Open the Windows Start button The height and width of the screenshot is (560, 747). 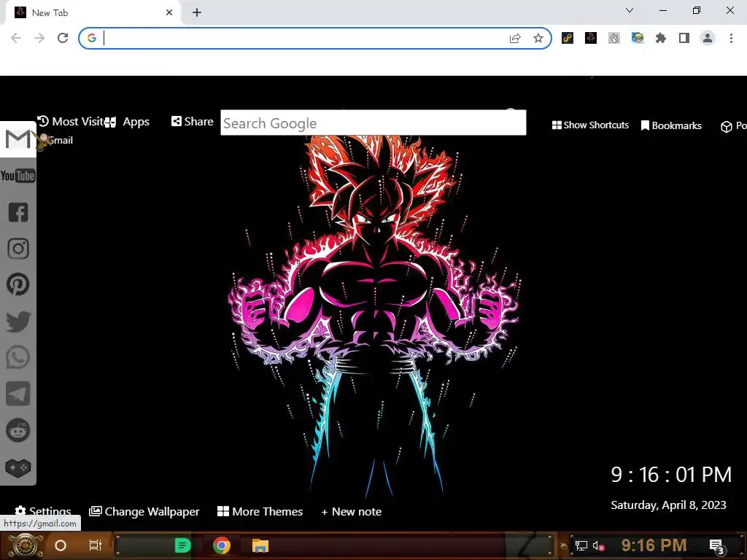pyautogui.click(x=24, y=545)
